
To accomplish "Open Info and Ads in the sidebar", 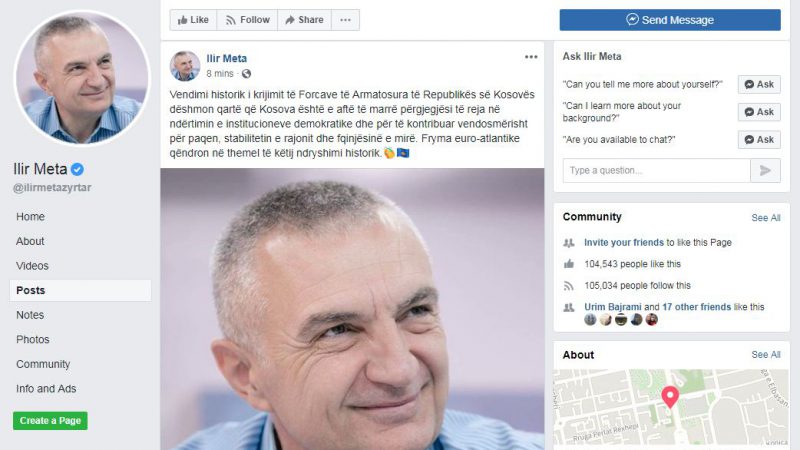I will (x=46, y=388).
